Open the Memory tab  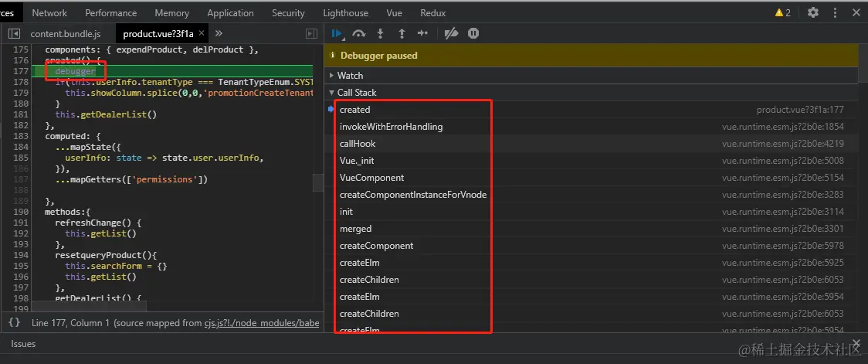(171, 12)
